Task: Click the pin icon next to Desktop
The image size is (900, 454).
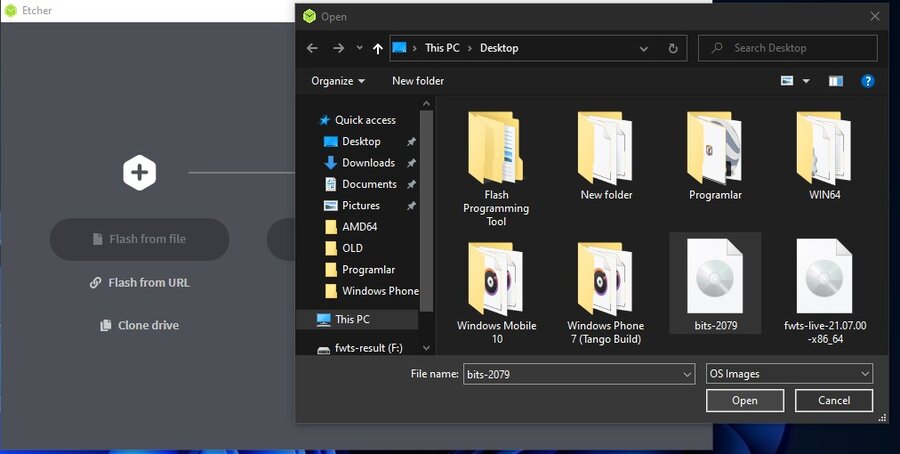Action: tap(411, 142)
